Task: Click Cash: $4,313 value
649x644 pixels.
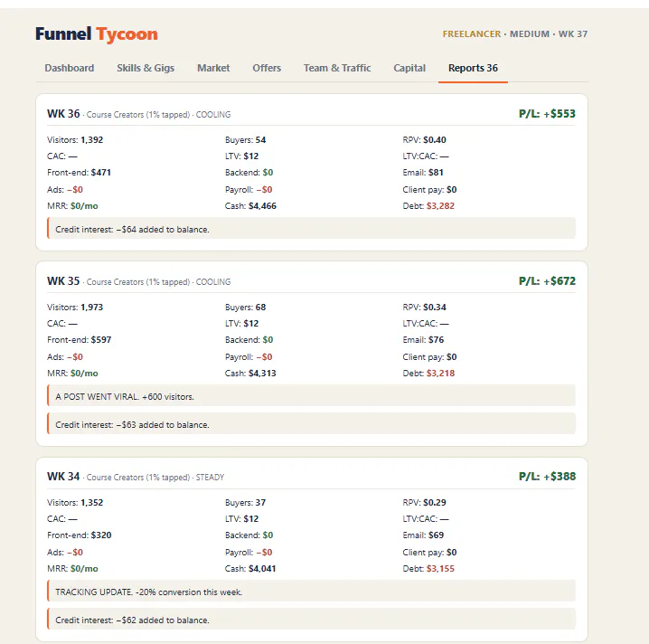Action: tap(250, 374)
